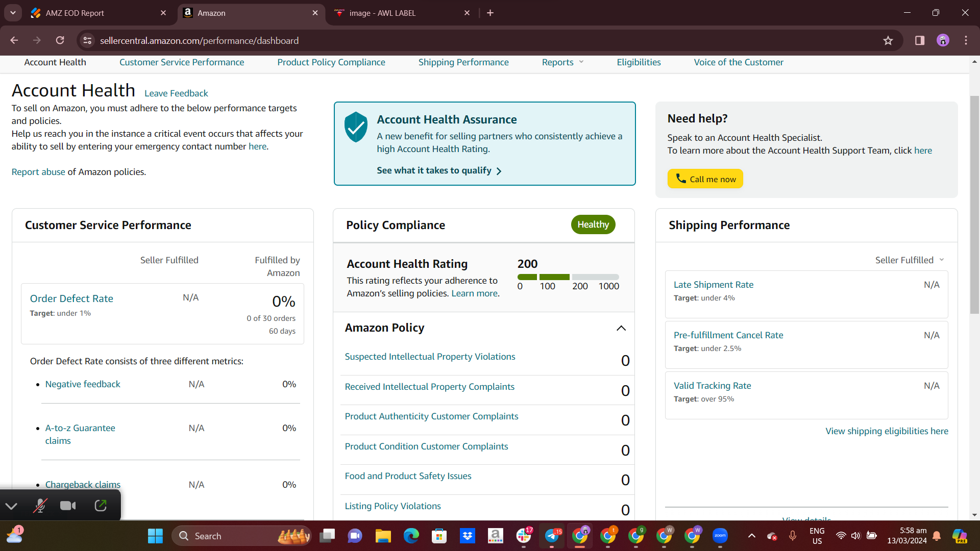This screenshot has height=551, width=980.
Task: Open Account Health Support Team 'here' link
Action: 923,151
